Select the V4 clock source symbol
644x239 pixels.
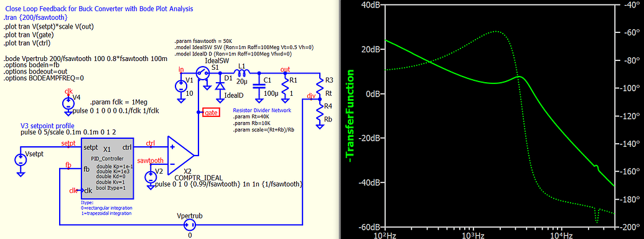(68, 103)
